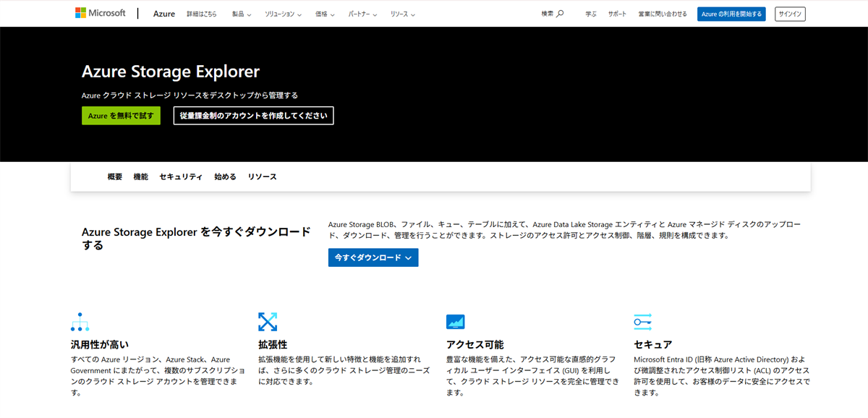Expand the 製品 menu
The image size is (868, 418).
tap(242, 14)
